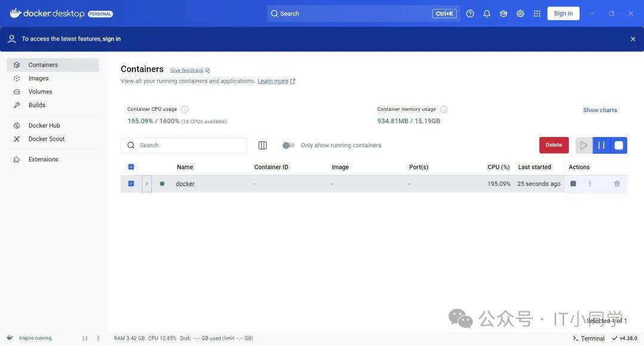Open the Terminal from status bar
644x345 pixels.
click(x=589, y=338)
